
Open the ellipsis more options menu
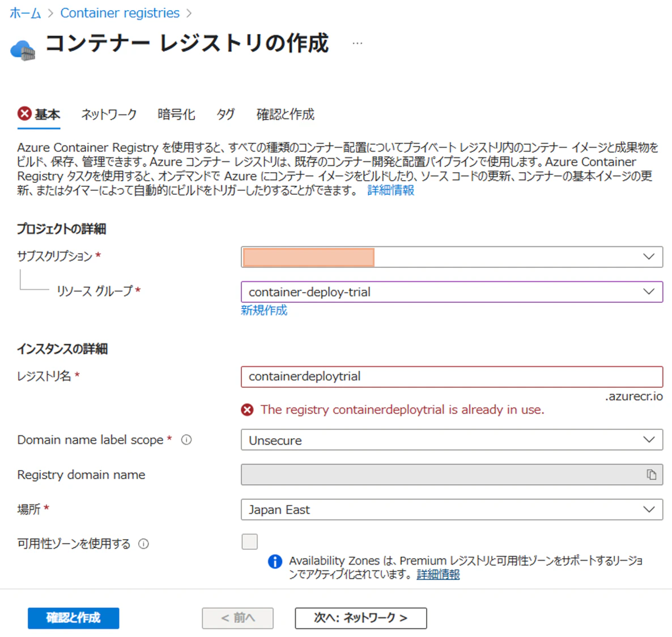click(x=357, y=43)
